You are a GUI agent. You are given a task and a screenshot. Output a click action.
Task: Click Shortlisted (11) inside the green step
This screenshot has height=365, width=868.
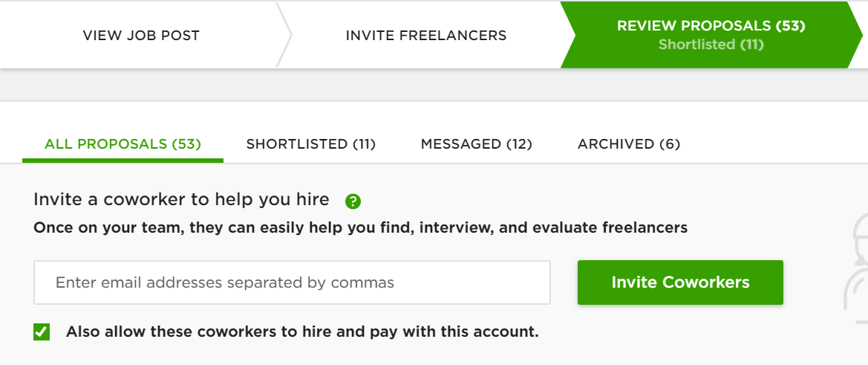pyautogui.click(x=711, y=45)
